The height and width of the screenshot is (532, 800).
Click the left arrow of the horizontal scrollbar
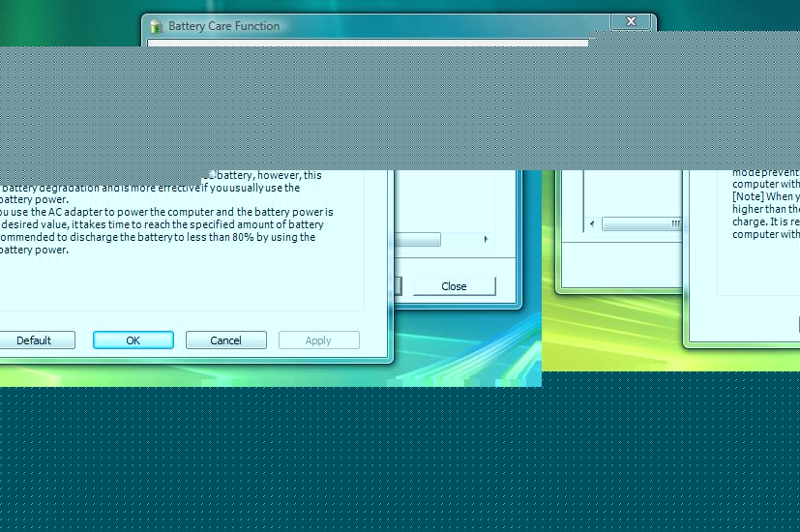click(592, 224)
